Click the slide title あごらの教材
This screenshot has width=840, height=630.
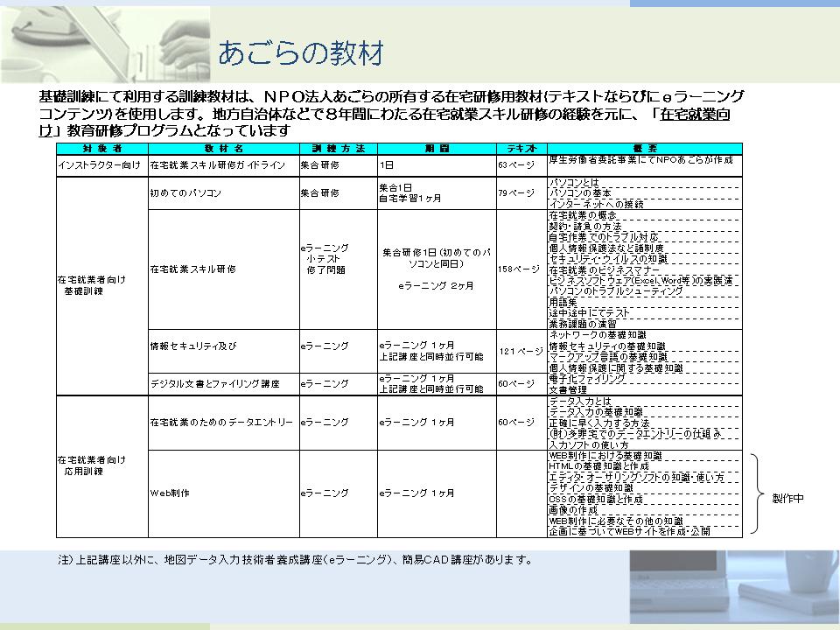tap(301, 53)
